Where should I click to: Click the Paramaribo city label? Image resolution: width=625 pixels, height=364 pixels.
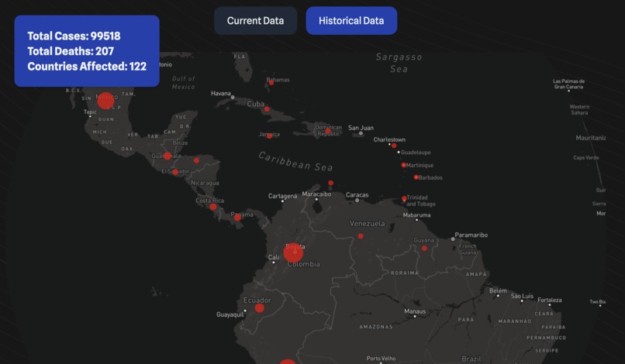pyautogui.click(x=471, y=235)
